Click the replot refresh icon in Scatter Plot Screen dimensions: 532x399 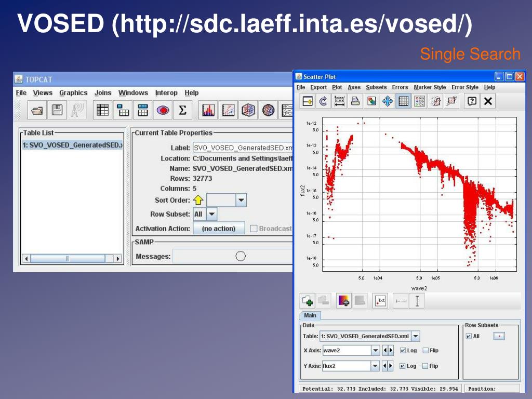[323, 101]
